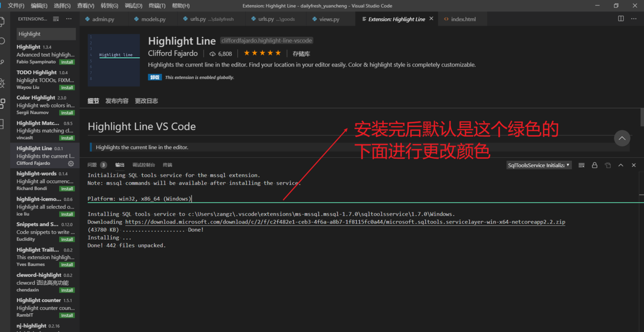Screen dimensions: 644x332
Task: Install Highlight Matching extension by vincaslt
Action: [x=67, y=138]
